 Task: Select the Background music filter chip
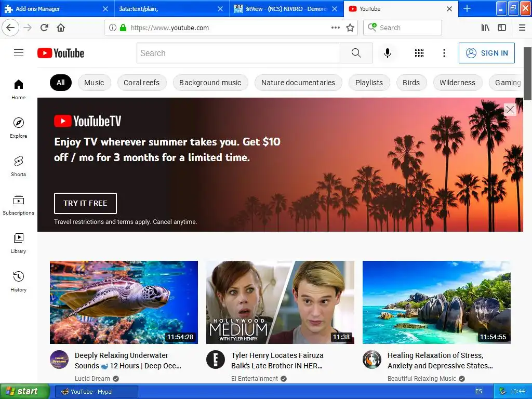(x=210, y=83)
